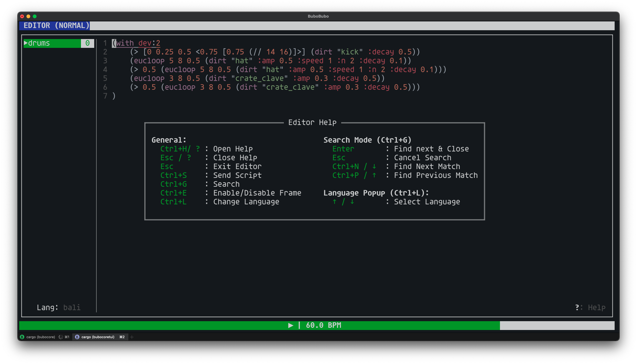
Task: Select the cargo (bubocoretui) tab
Action: point(98,337)
